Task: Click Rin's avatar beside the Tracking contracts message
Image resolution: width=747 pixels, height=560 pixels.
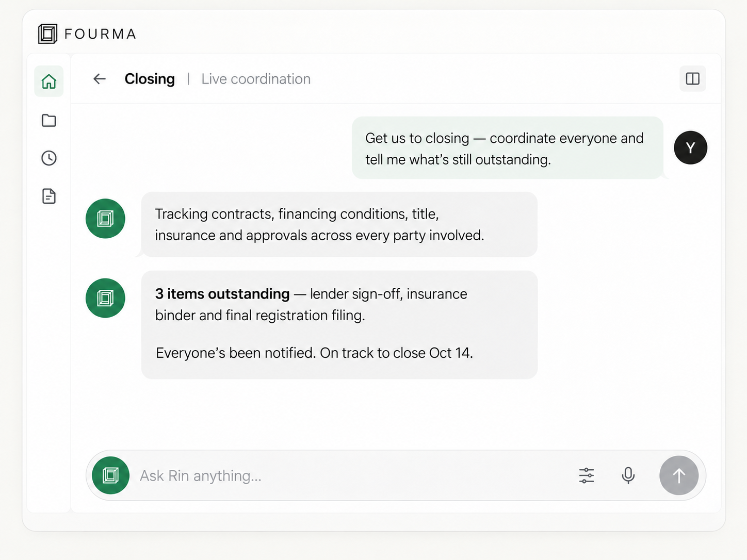Action: pyautogui.click(x=105, y=219)
